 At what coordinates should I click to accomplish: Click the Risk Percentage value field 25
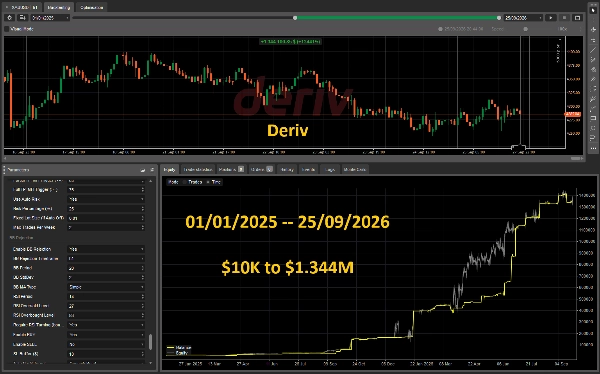click(106, 209)
